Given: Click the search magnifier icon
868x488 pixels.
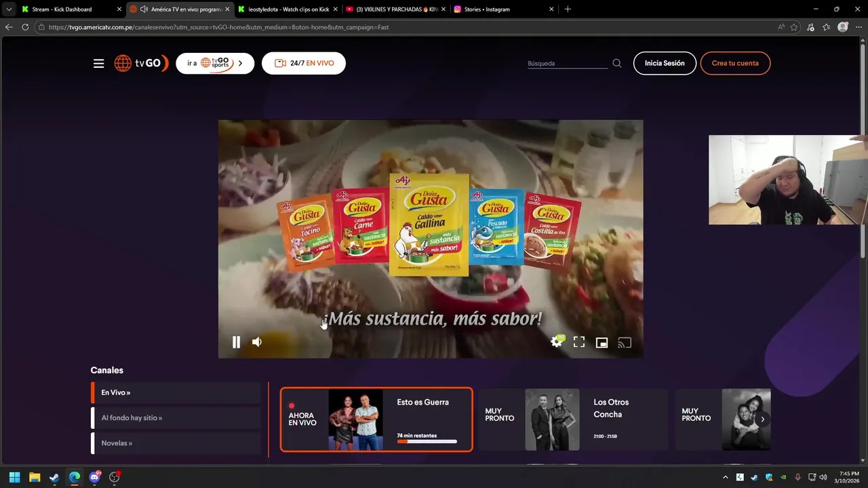Looking at the screenshot, I should coord(616,63).
